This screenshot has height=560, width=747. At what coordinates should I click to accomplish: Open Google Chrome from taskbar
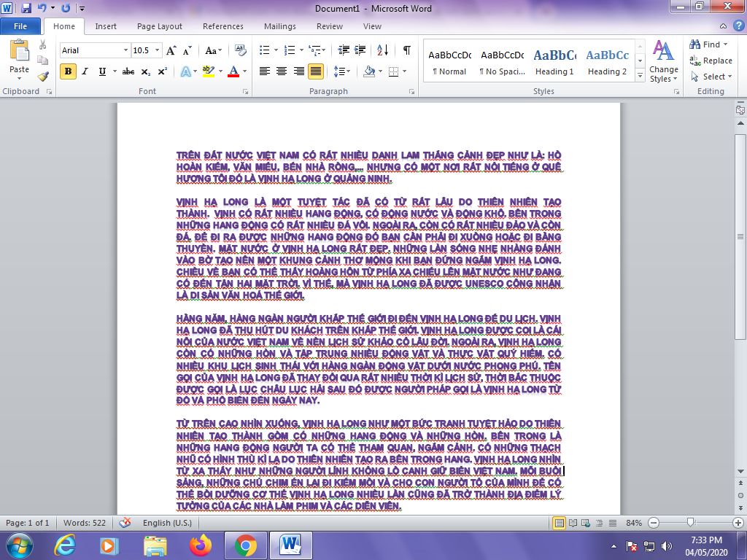pos(246,545)
